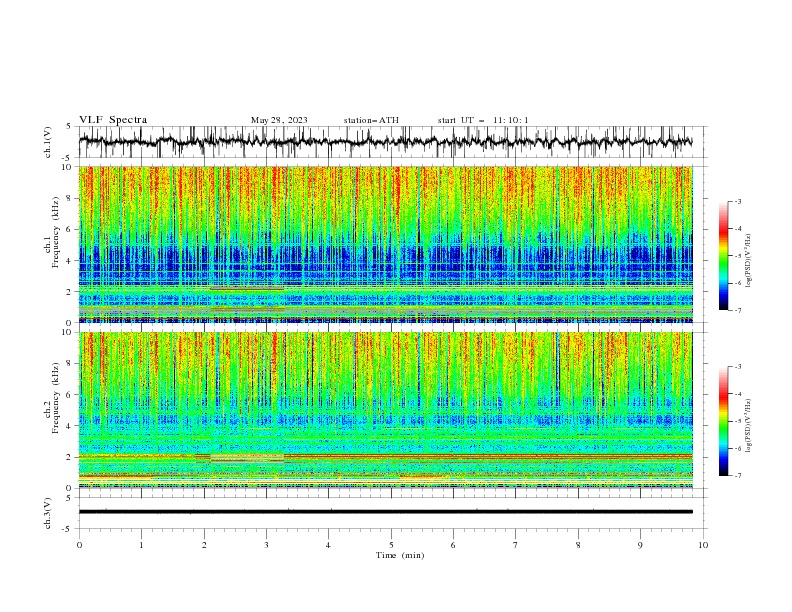Click the "4" kHz tick on ch.2 spectrogram axis
The width and height of the screenshot is (792, 612).
click(x=71, y=426)
